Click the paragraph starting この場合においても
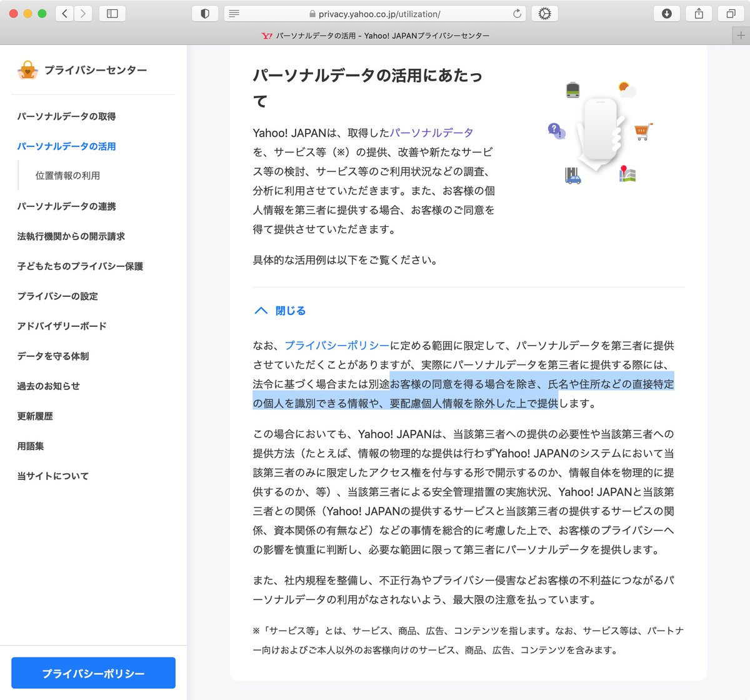The image size is (750, 700). (463, 492)
